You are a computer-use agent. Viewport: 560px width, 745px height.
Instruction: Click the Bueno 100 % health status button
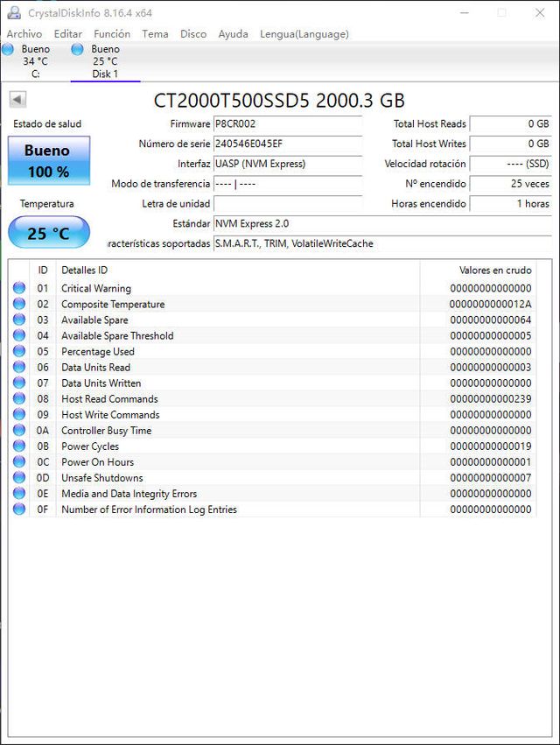[49, 160]
